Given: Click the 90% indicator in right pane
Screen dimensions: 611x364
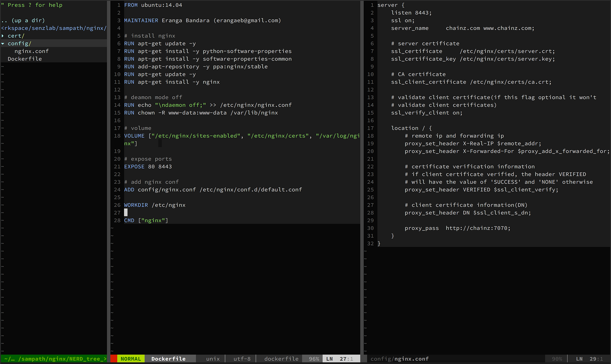Looking at the screenshot, I should coord(557,359).
